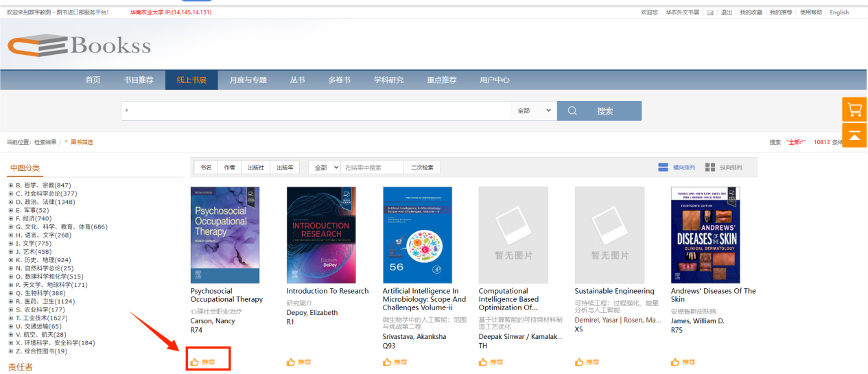The image size is (868, 374).
Task: Open the 全部 dropdown beside main search box
Action: click(x=533, y=110)
